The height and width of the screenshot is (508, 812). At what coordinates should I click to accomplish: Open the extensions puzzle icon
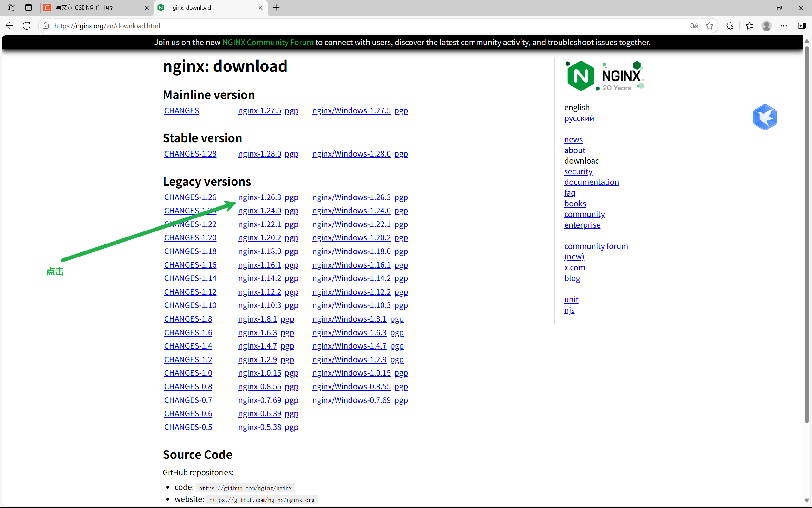(730, 25)
